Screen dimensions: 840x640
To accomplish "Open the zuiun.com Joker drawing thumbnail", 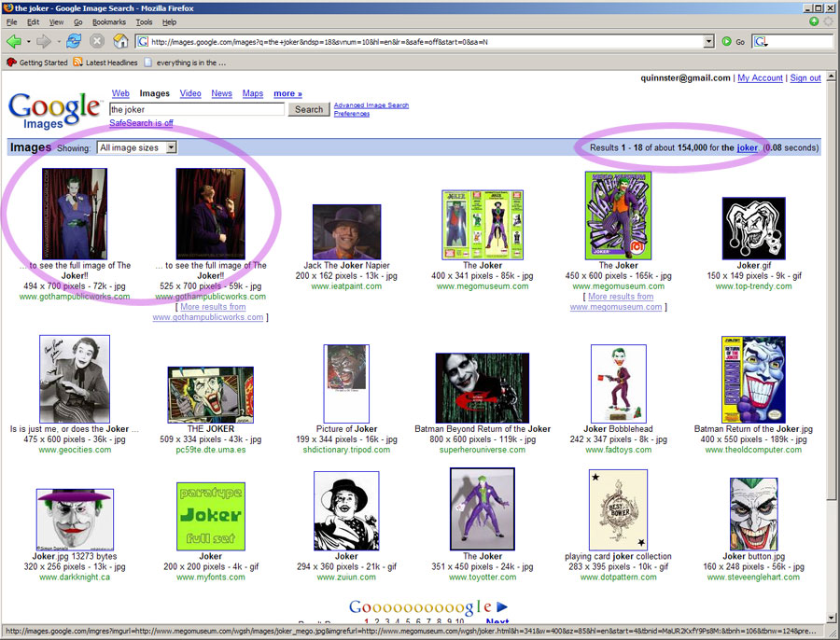I will coord(346,511).
